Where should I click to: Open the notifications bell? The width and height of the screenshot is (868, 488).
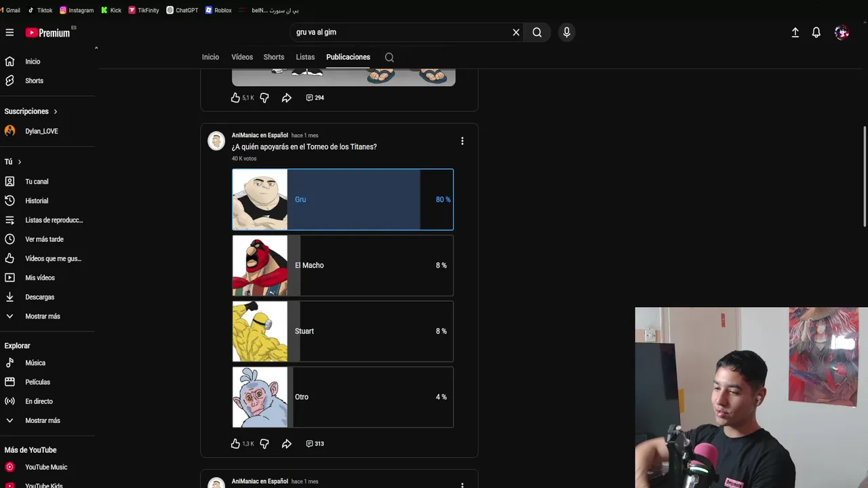pyautogui.click(x=816, y=33)
